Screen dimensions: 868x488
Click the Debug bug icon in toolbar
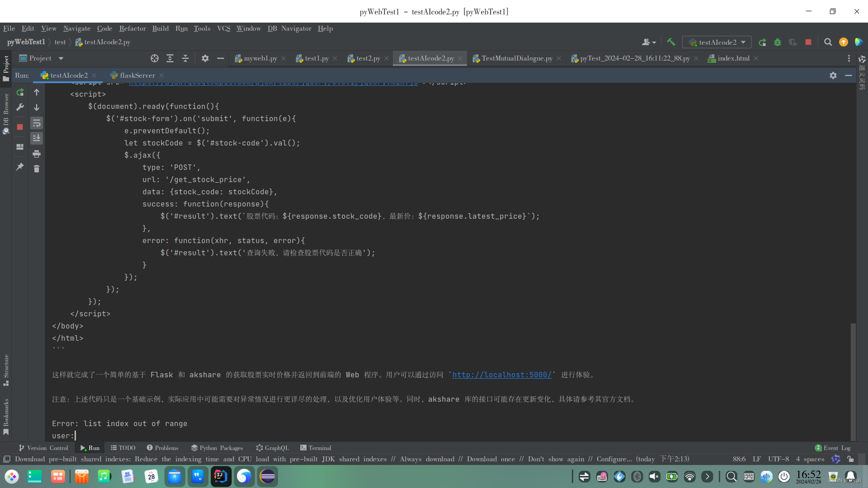778,42
